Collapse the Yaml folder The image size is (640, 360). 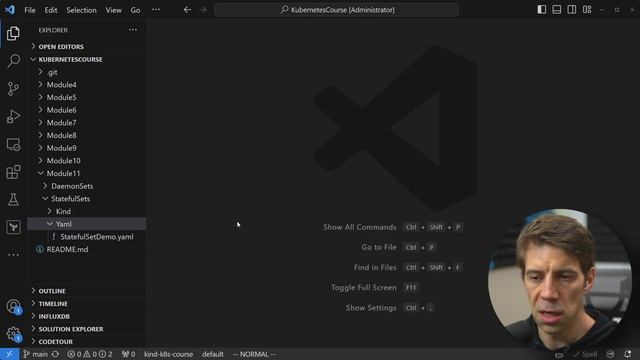87,224
